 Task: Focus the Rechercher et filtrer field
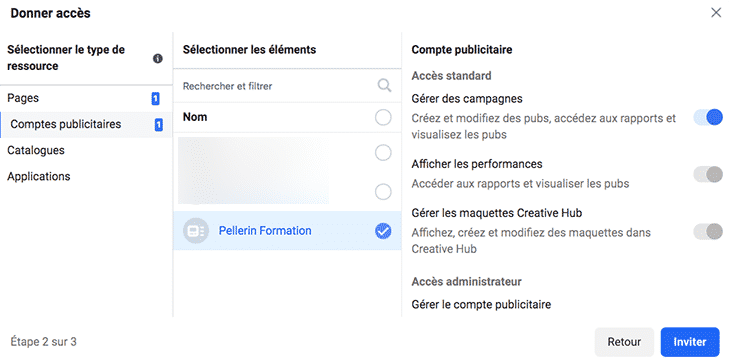[x=279, y=86]
